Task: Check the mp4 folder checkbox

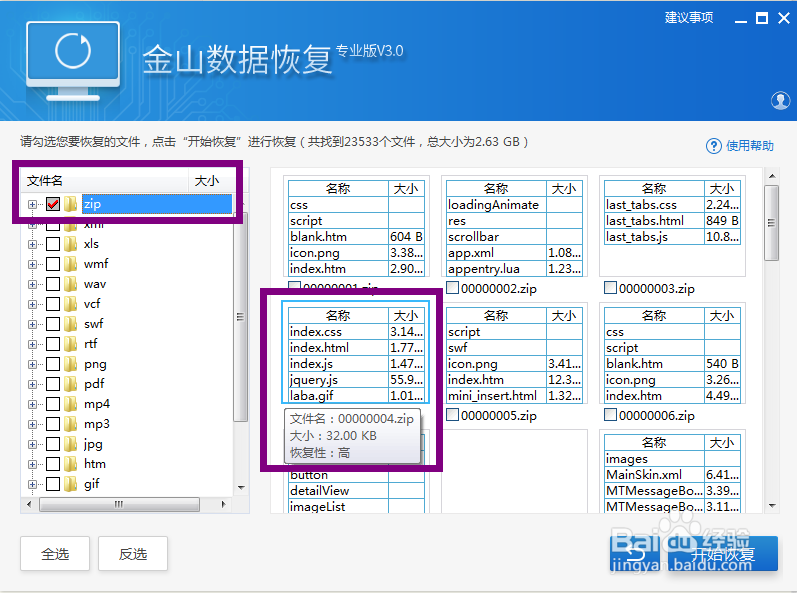Action: tap(53, 404)
